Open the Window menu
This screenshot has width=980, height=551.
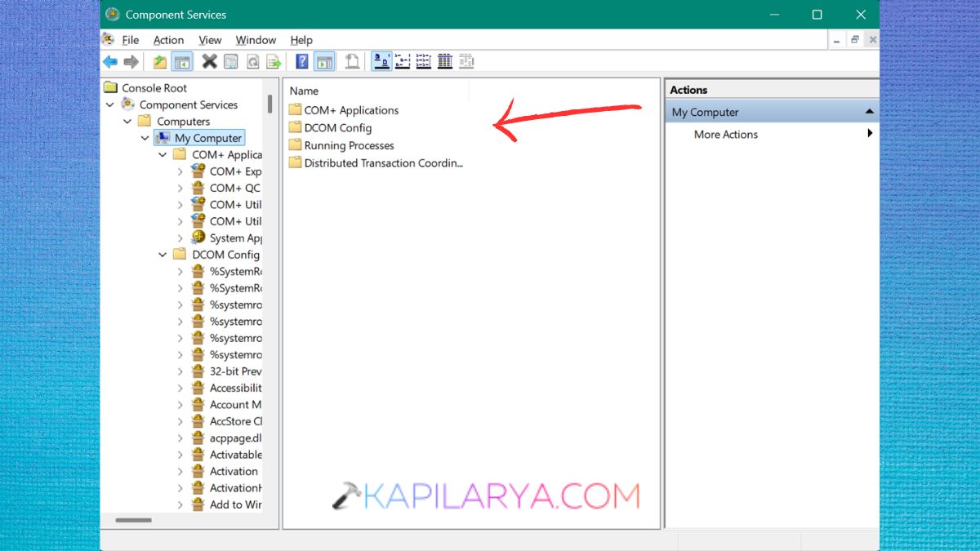coord(256,40)
